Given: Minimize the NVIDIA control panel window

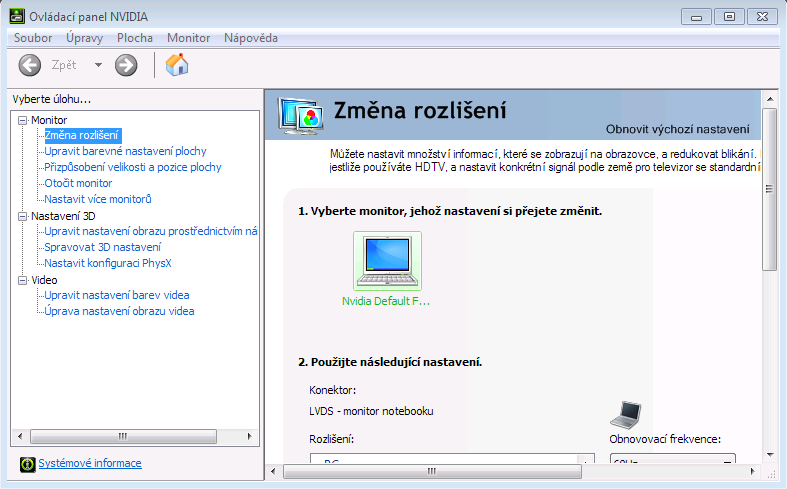Looking at the screenshot, I should point(696,17).
